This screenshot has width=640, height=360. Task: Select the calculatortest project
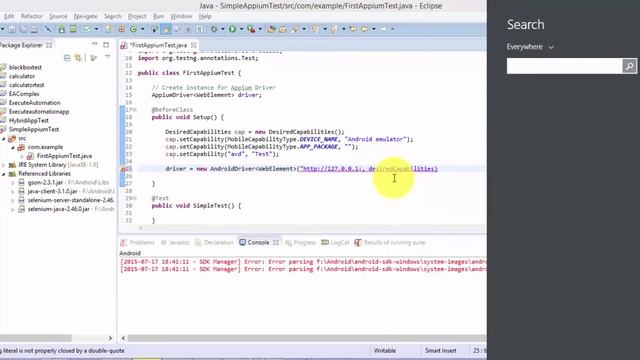click(27, 85)
